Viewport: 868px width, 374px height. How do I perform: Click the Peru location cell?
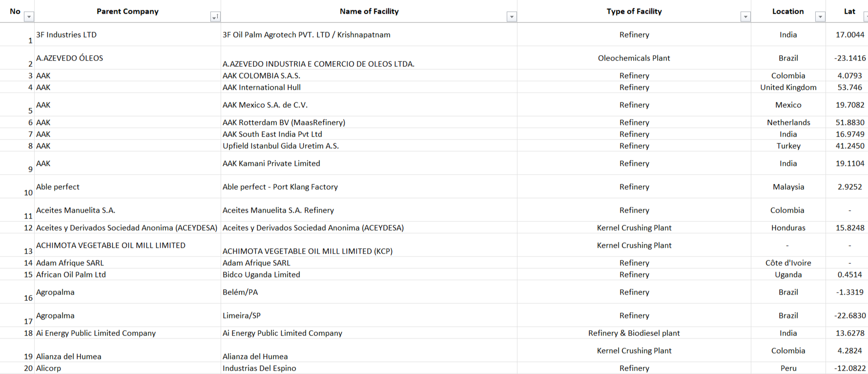[788, 368]
